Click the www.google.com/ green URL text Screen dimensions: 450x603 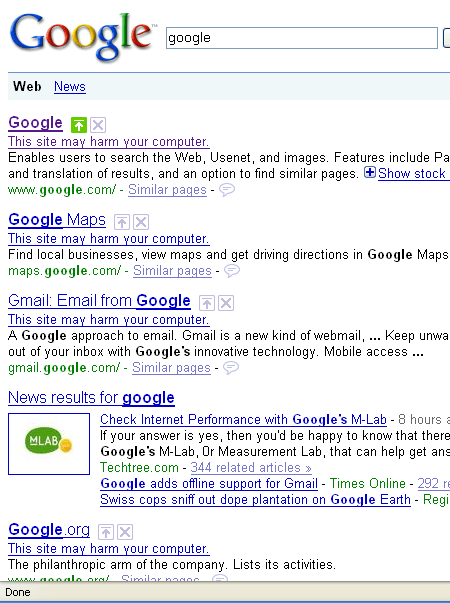[62, 190]
